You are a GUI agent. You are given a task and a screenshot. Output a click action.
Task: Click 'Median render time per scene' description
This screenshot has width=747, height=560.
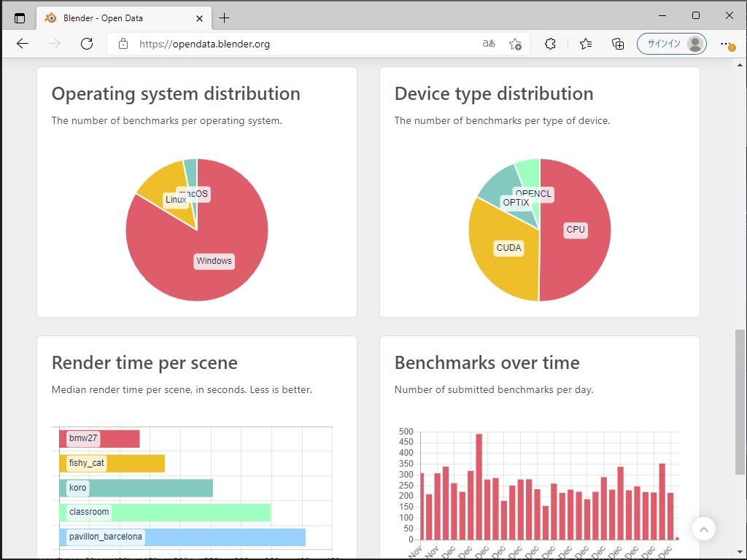coord(182,389)
